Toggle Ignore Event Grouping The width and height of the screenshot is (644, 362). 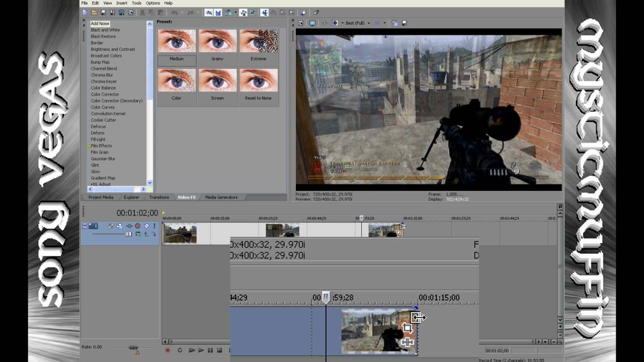click(x=253, y=13)
